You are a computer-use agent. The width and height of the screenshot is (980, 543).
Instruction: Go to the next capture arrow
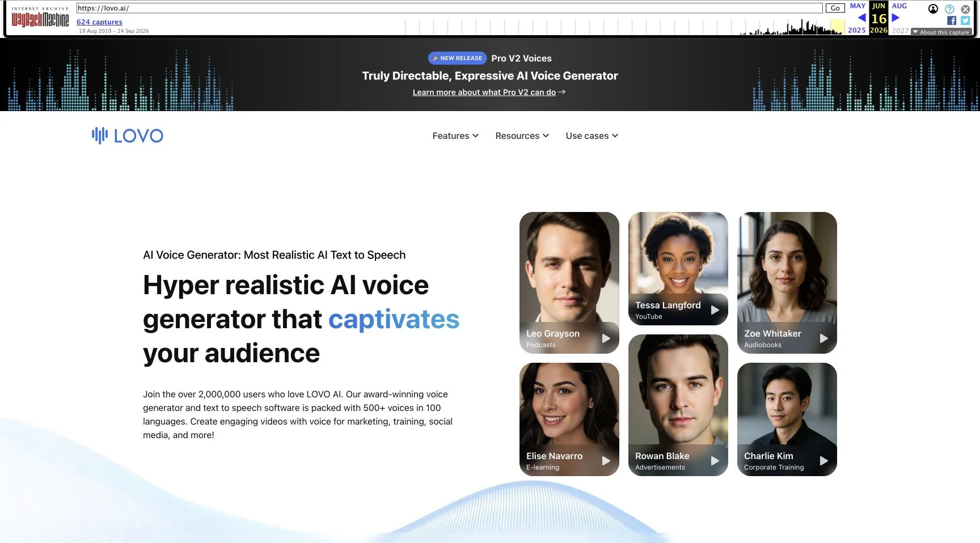click(895, 18)
